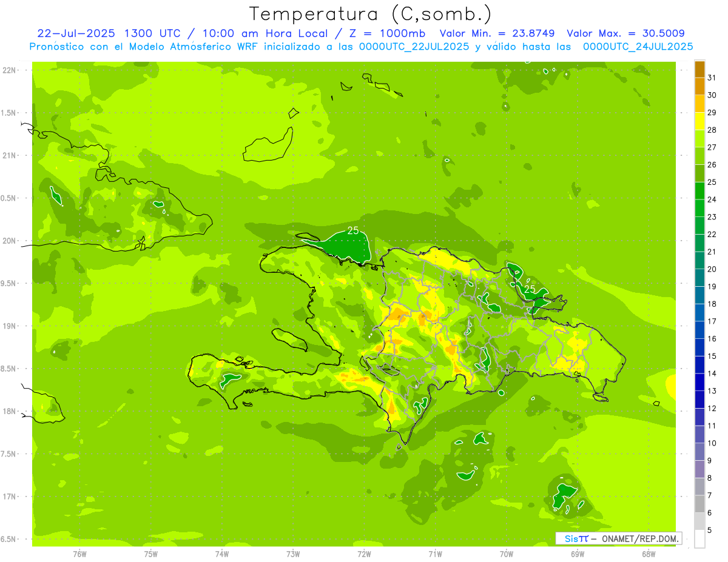Click the 74W longitude label
Viewport: 728px width, 562px height.
221,554
